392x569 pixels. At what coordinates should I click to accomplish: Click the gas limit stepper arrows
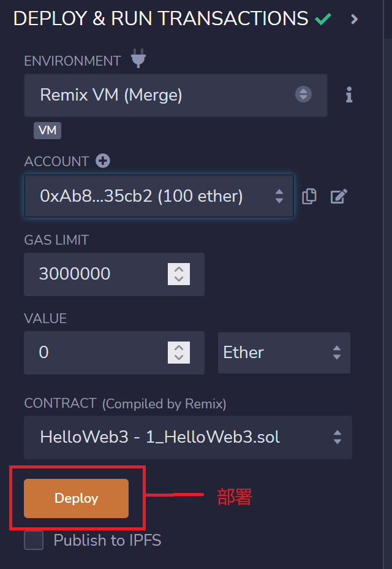[179, 273]
